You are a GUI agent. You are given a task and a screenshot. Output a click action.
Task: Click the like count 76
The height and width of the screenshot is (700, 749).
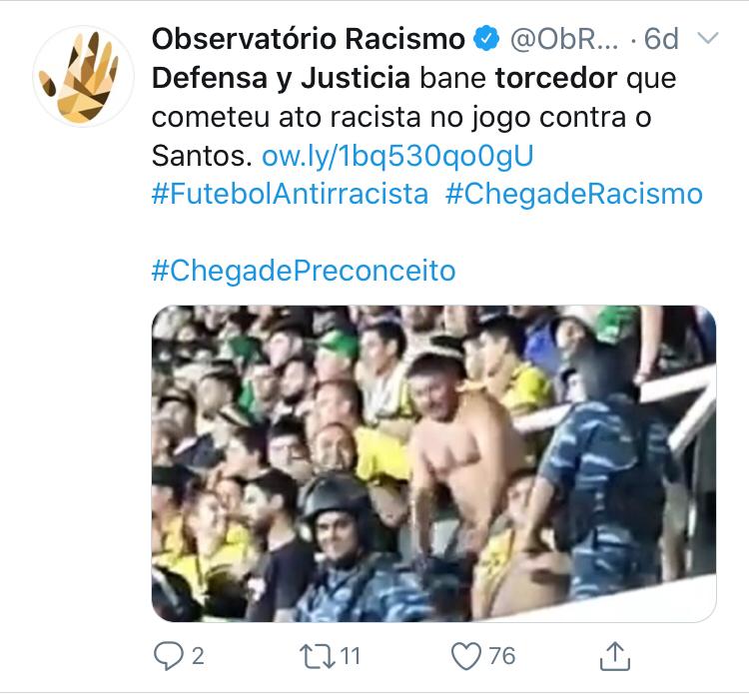pyautogui.click(x=502, y=656)
